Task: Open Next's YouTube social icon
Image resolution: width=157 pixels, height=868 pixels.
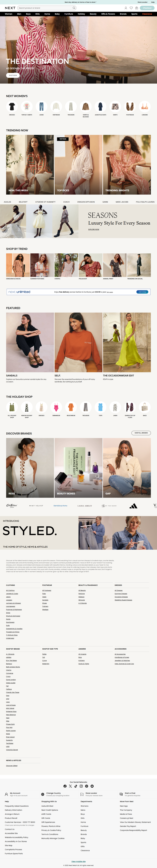Action: pyautogui.click(x=92, y=786)
